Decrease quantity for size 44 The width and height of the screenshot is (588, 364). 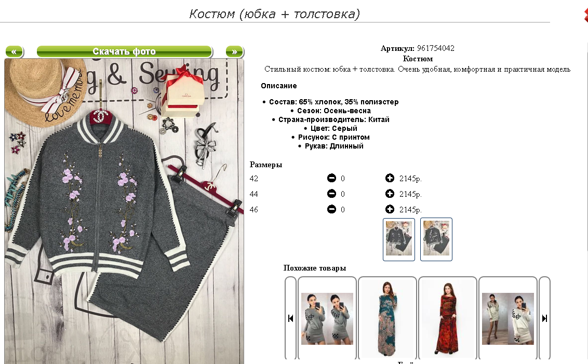click(x=331, y=194)
